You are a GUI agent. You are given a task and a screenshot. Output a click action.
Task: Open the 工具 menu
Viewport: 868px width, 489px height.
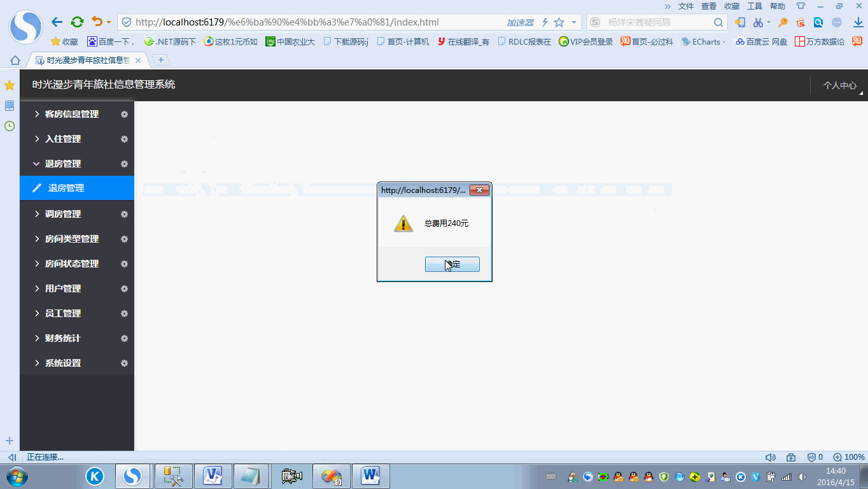pyautogui.click(x=755, y=6)
